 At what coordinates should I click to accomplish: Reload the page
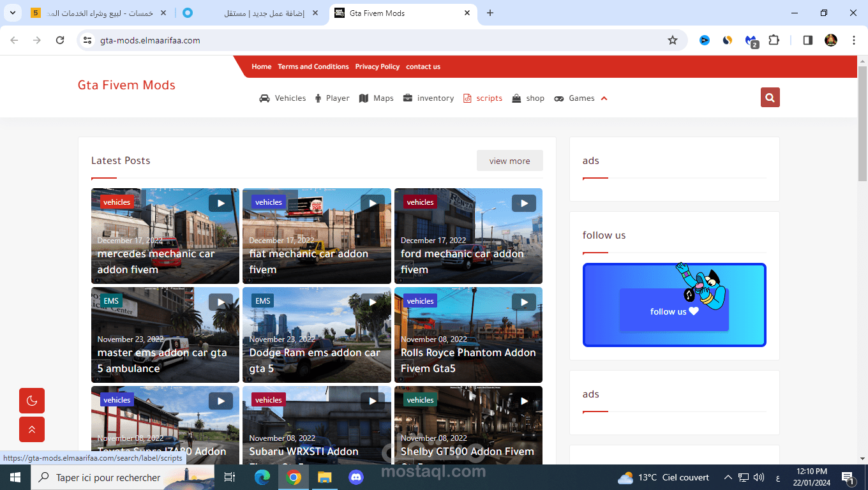[x=60, y=40]
